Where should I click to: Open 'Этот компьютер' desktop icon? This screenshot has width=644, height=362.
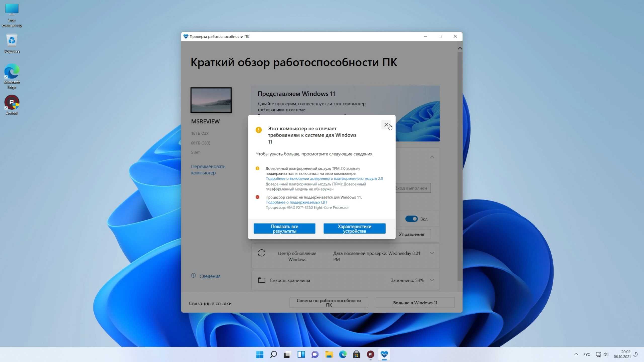[x=12, y=16]
